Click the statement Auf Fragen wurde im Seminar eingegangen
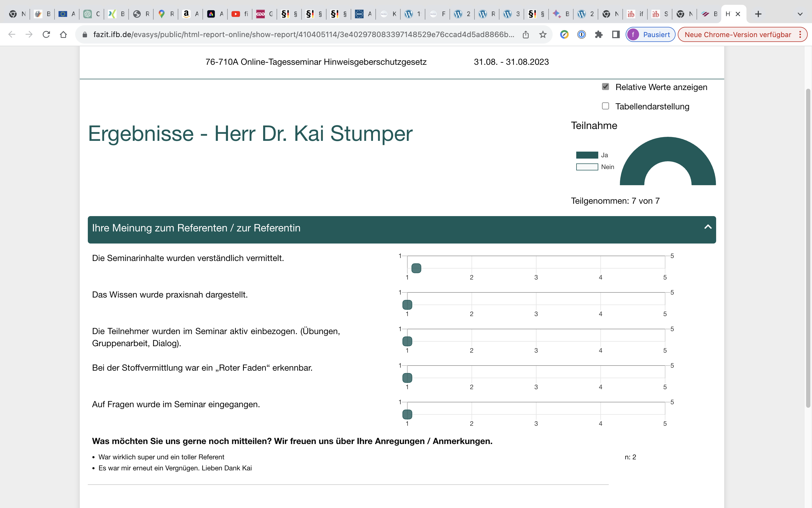Image resolution: width=812 pixels, height=508 pixels. tap(176, 404)
